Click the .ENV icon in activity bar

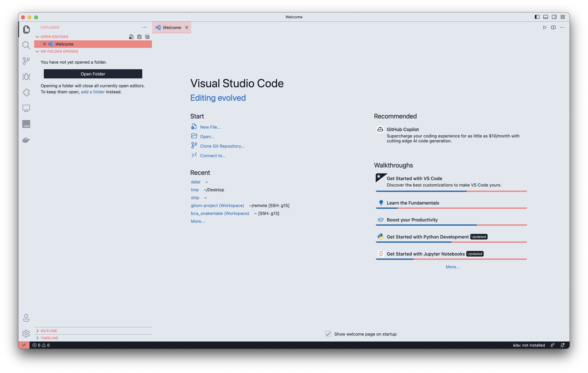pyautogui.click(x=26, y=124)
